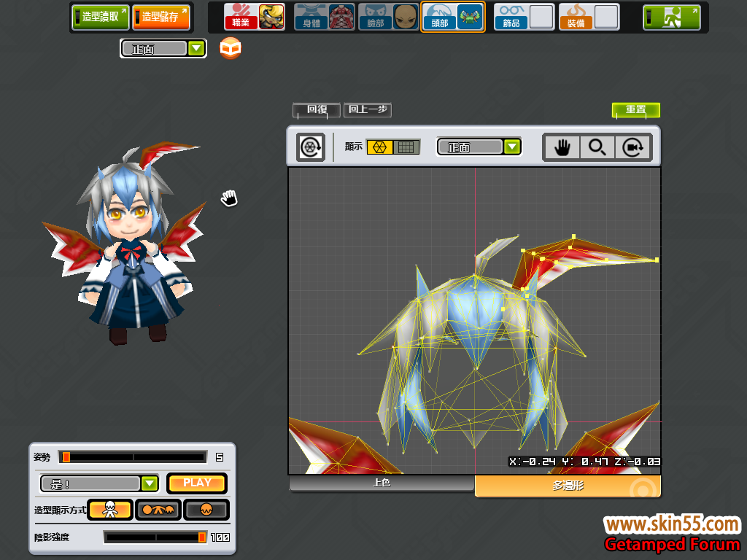747x560 pixels.
Task: Select full-body skin display mode
Action: [110, 510]
